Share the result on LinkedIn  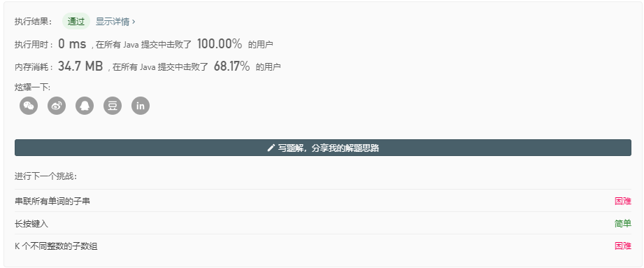point(141,106)
